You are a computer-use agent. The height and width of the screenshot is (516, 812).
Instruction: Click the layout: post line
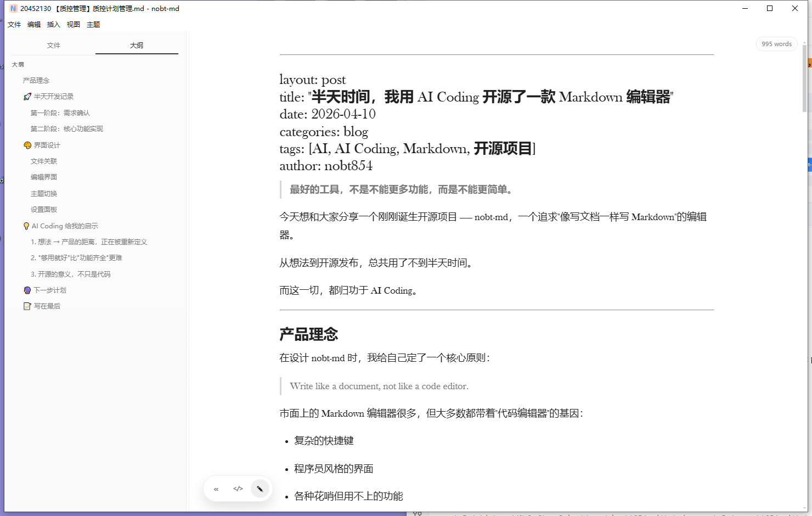[x=313, y=80]
